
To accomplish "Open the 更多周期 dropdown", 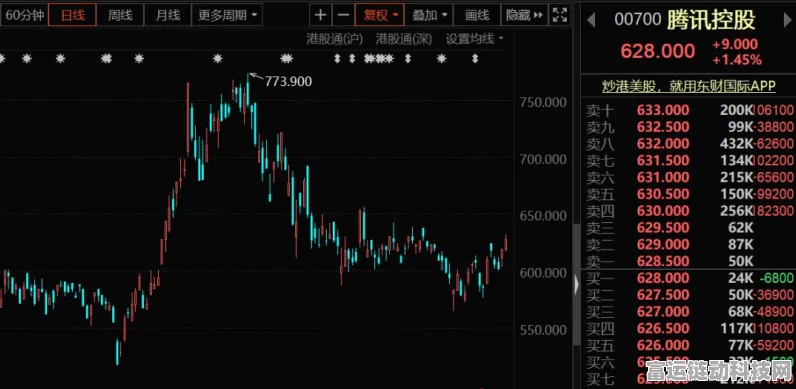I will coord(227,15).
